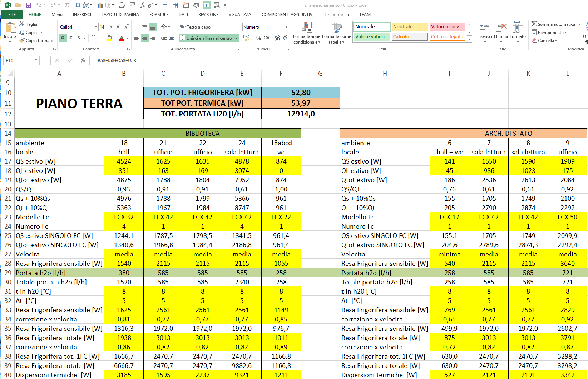The width and height of the screenshot is (588, 379).
Task: Open the Name Box dropdown arrow
Action: (x=36, y=60)
